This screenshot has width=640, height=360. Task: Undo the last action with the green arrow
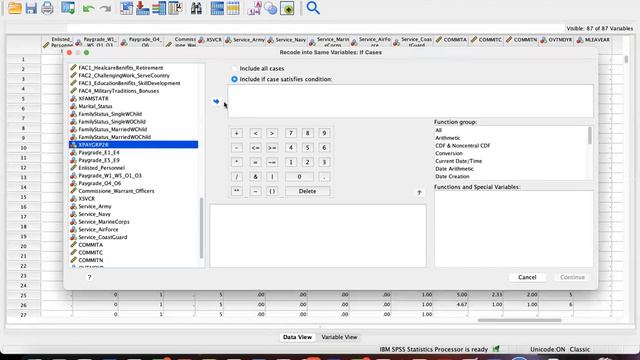[88, 8]
